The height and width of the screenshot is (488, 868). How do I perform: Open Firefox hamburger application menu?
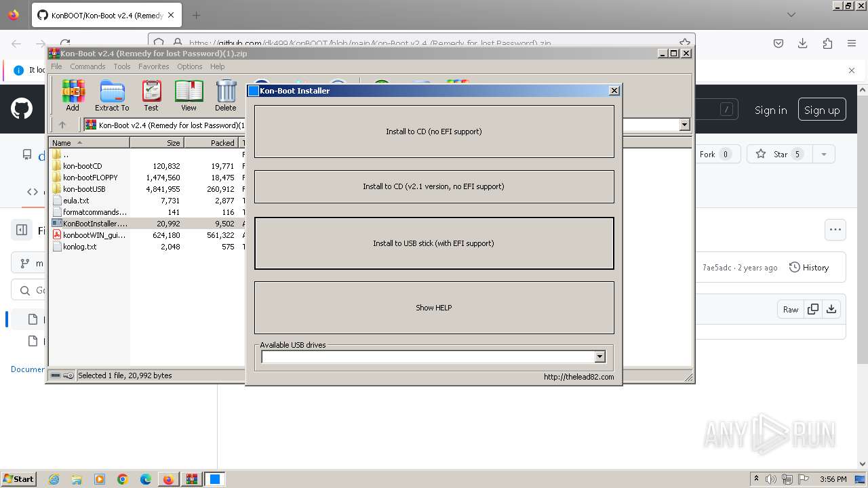tap(852, 43)
